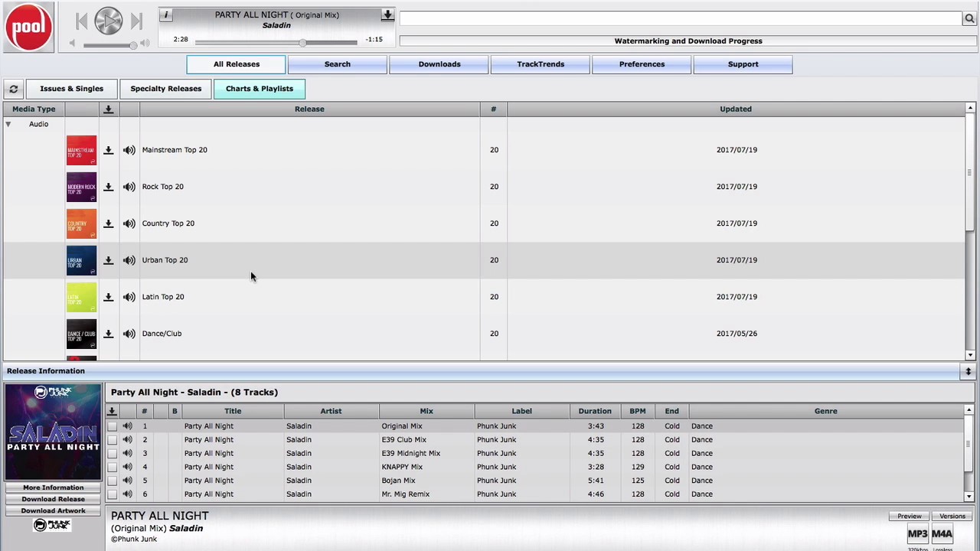Download the Mainstream Top 20 release

[108, 150]
